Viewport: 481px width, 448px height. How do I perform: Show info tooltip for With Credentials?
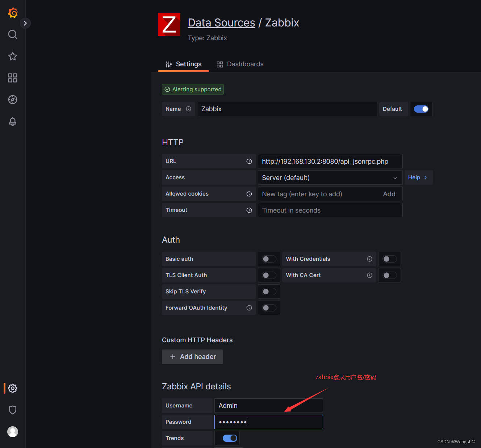point(369,259)
